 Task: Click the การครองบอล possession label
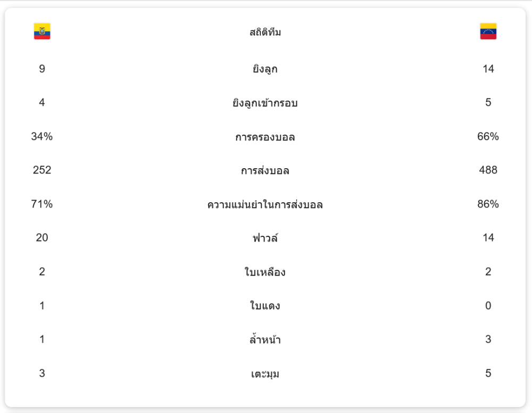point(265,137)
